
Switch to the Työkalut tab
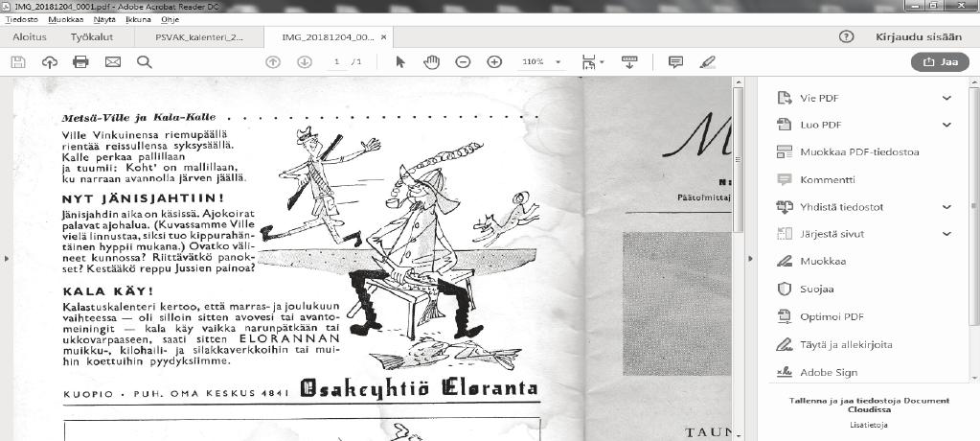pyautogui.click(x=92, y=36)
